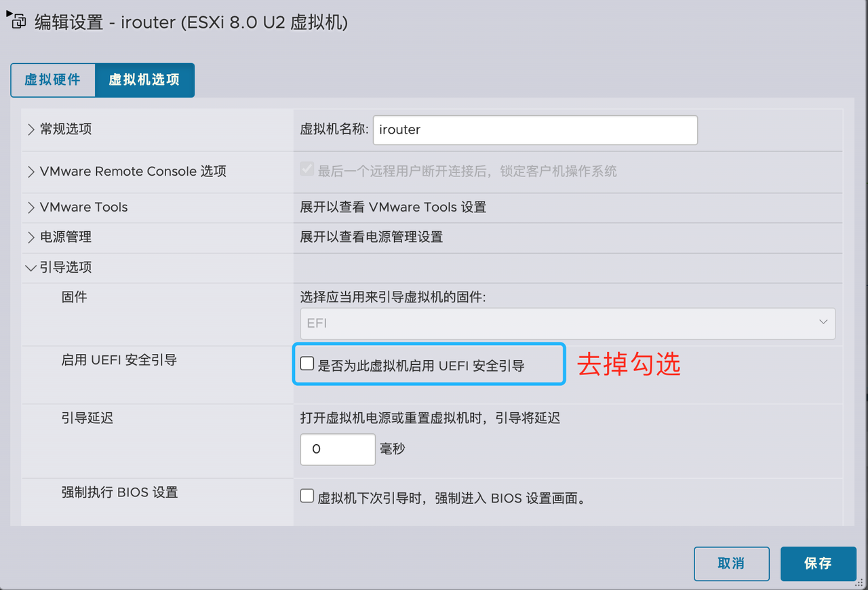Click the 强制执行 BIOS 设置 row label
The width and height of the screenshot is (868, 590).
click(x=119, y=492)
